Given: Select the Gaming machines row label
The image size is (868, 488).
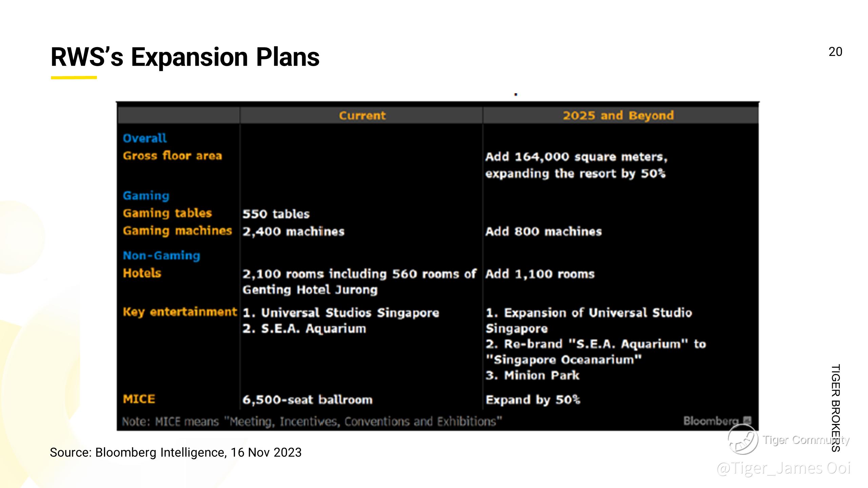Looking at the screenshot, I should (177, 231).
